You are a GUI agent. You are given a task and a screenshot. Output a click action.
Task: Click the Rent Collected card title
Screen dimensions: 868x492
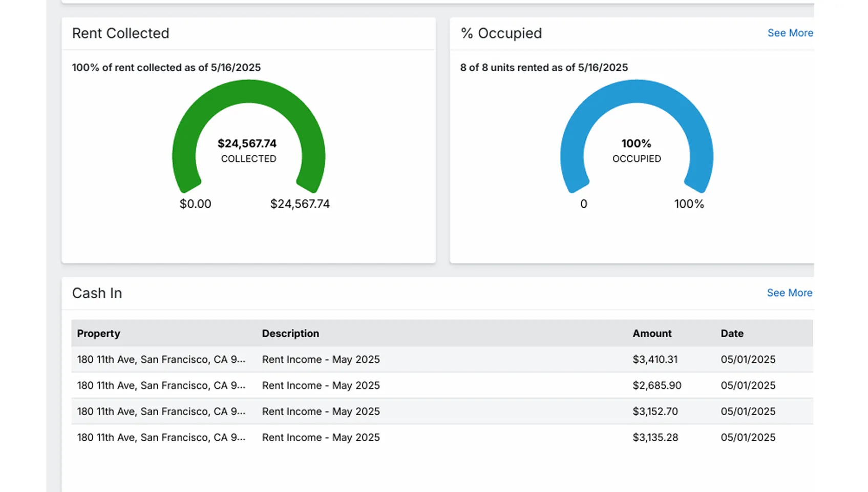pos(120,33)
